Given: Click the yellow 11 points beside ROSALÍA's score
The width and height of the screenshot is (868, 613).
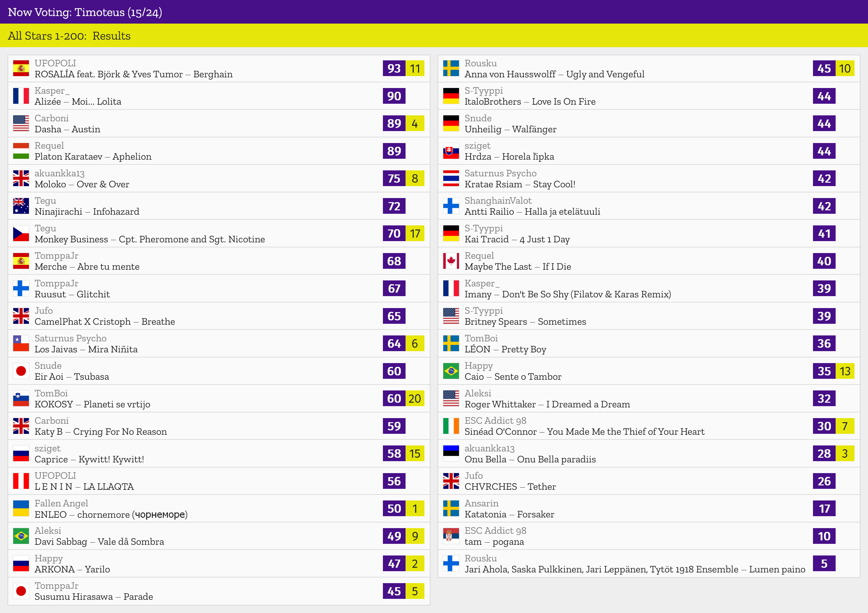Looking at the screenshot, I should (x=415, y=69).
